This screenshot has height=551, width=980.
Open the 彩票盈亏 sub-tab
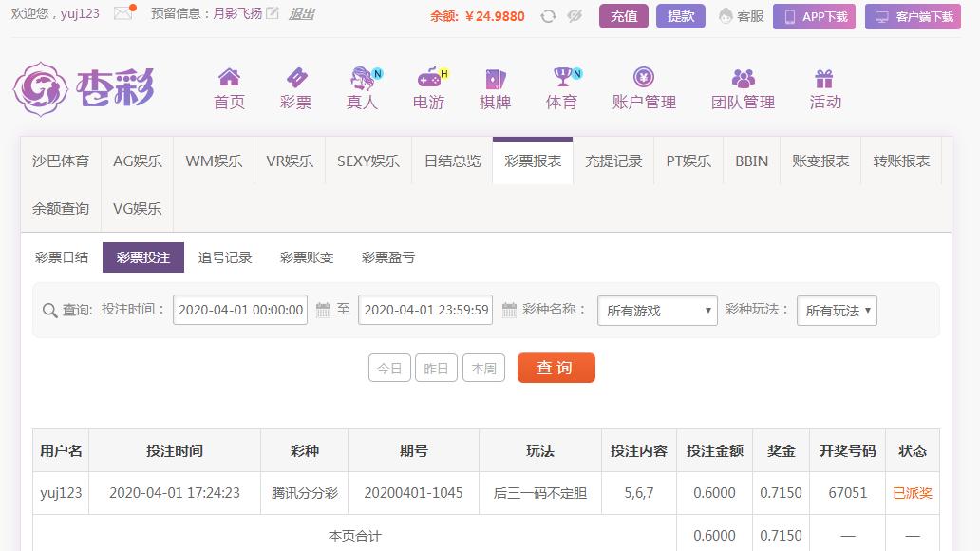388,257
